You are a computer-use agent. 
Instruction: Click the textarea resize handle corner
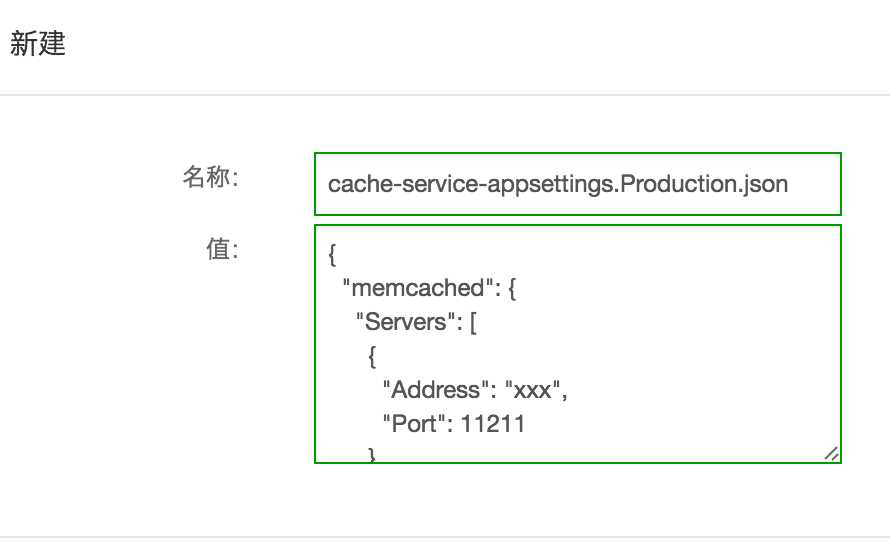pos(831,453)
